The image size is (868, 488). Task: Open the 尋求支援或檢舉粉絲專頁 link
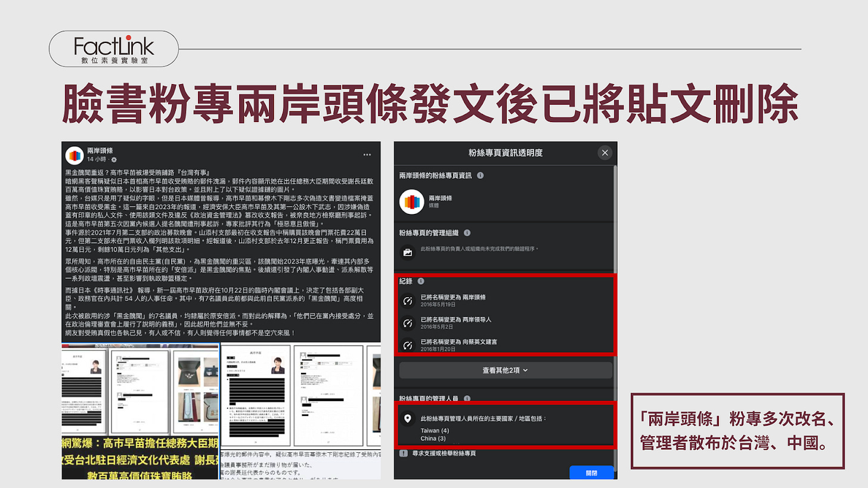coord(445,454)
